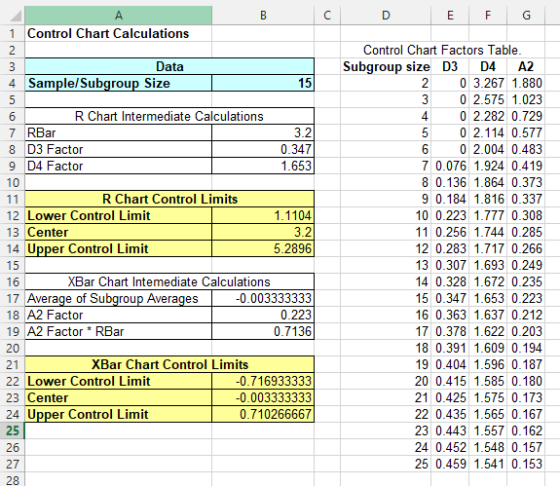Click D3 value 0.415 for subgroup size 20
The image size is (560, 486).
tap(450, 381)
